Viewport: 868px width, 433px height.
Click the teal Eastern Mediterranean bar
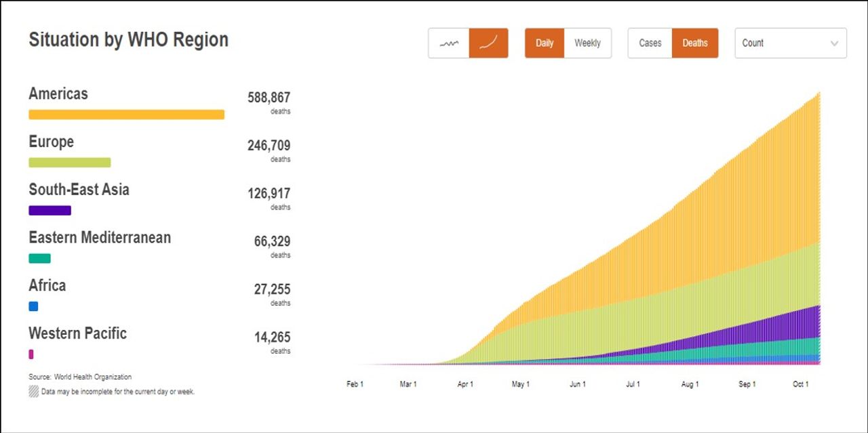39,258
